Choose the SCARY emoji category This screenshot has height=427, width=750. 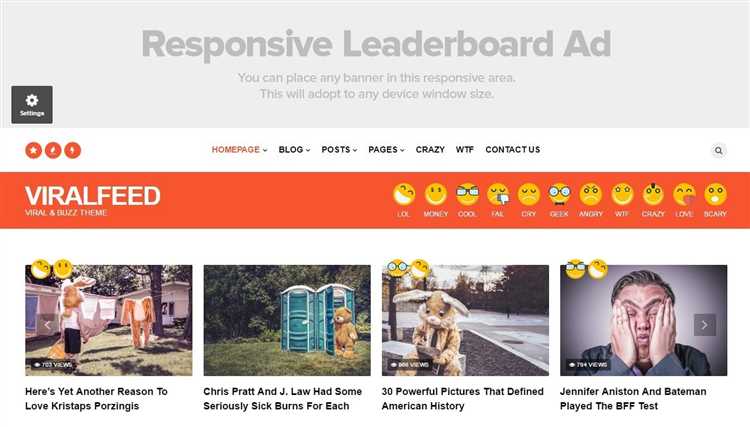pos(715,200)
